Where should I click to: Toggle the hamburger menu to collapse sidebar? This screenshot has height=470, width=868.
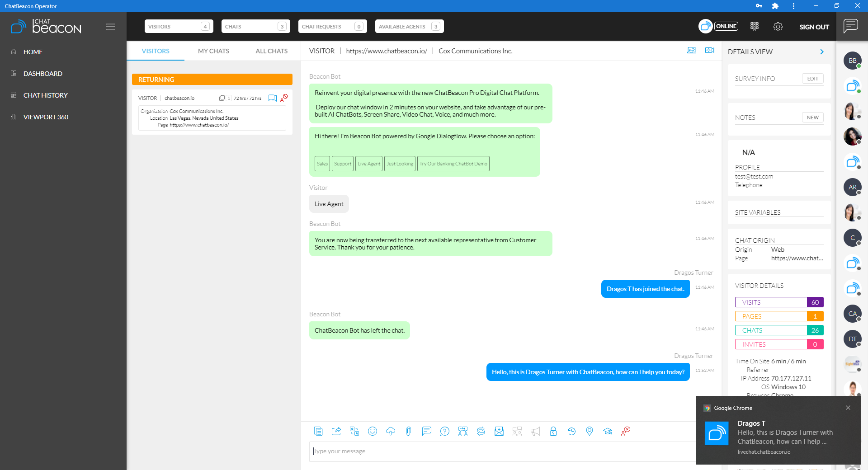click(x=110, y=27)
